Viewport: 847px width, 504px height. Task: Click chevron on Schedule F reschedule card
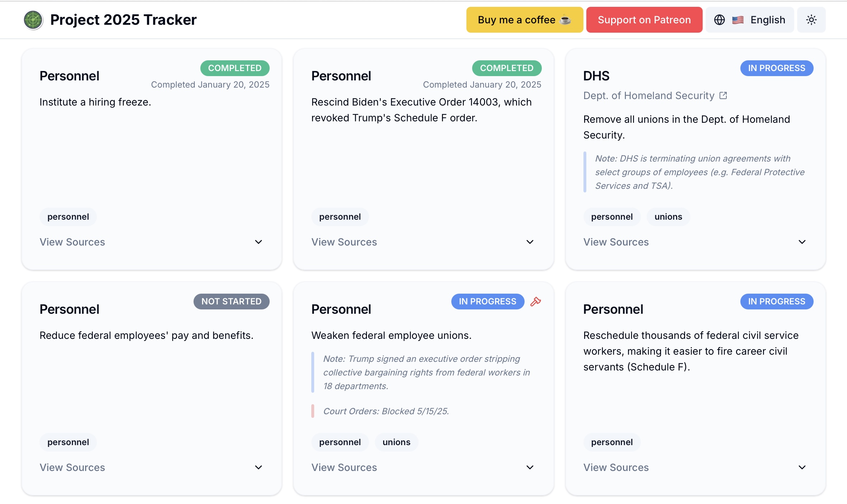pos(802,467)
